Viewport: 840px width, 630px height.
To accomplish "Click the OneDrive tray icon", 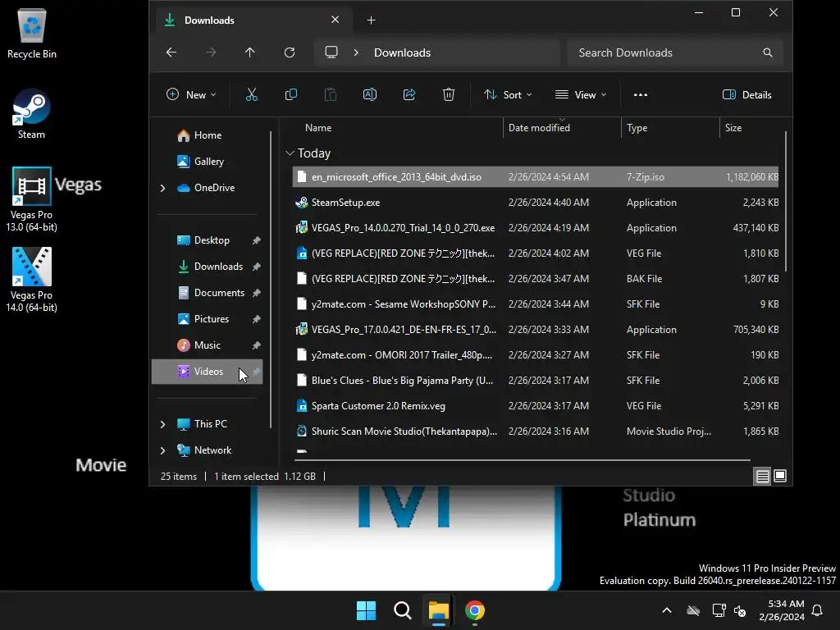I will pos(693,610).
